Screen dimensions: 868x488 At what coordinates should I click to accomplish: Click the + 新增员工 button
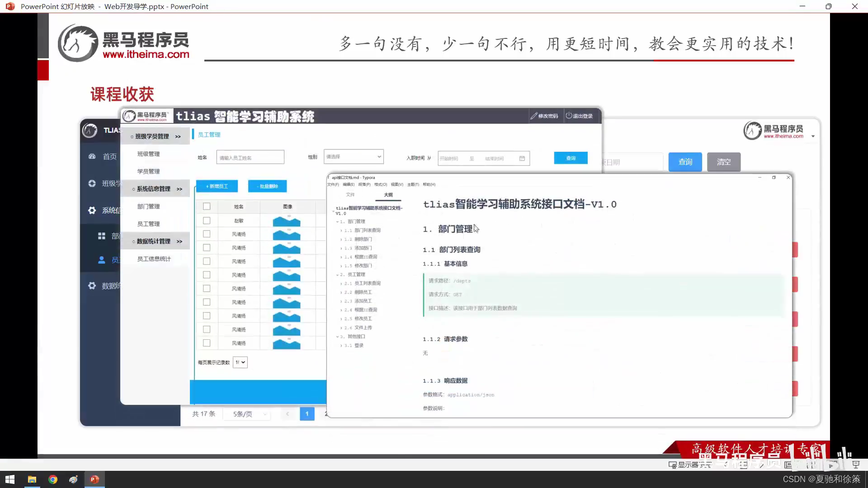coord(217,186)
